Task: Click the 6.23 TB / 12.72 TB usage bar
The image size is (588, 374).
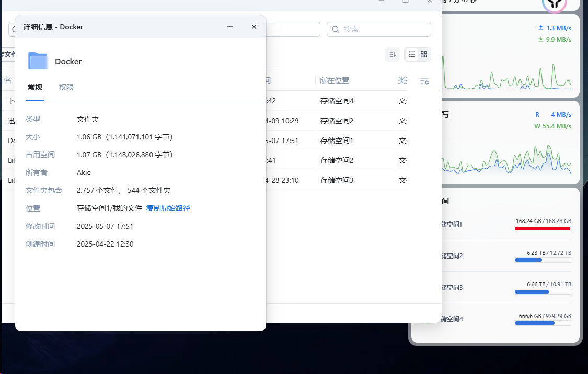Action: [x=543, y=260]
